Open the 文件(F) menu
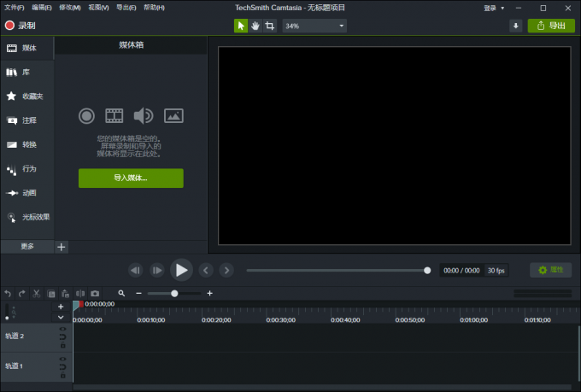581x392 pixels. pos(14,8)
